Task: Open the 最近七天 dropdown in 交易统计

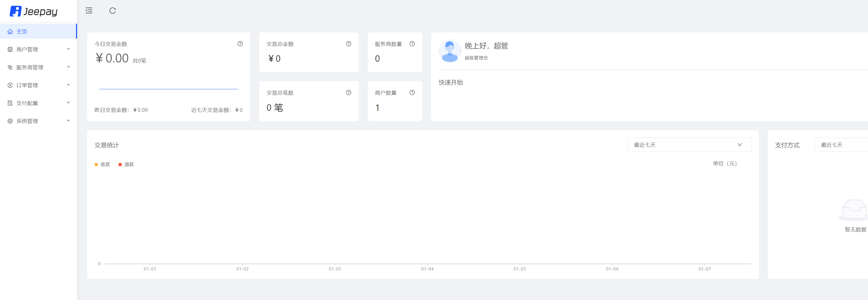Action: (689, 144)
